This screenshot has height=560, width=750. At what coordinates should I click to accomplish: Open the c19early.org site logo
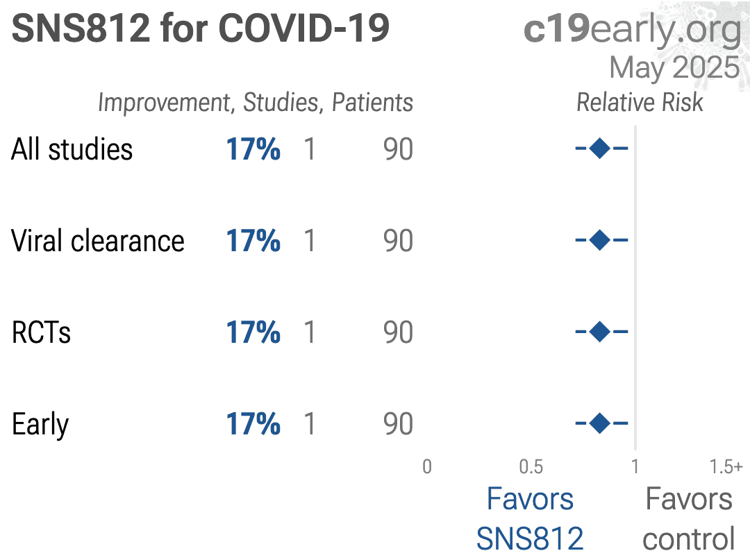click(633, 30)
